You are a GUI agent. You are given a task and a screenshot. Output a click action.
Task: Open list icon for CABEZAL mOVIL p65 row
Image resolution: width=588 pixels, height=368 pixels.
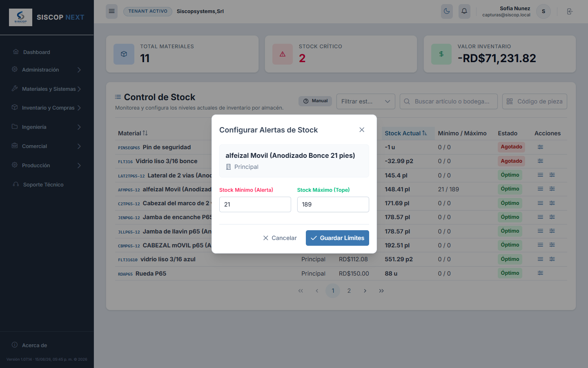[540, 245]
